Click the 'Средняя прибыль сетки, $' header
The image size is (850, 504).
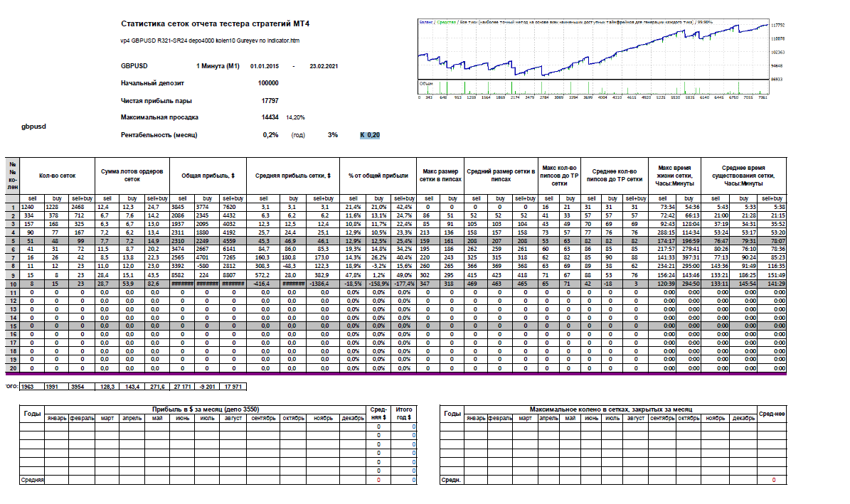click(x=293, y=176)
